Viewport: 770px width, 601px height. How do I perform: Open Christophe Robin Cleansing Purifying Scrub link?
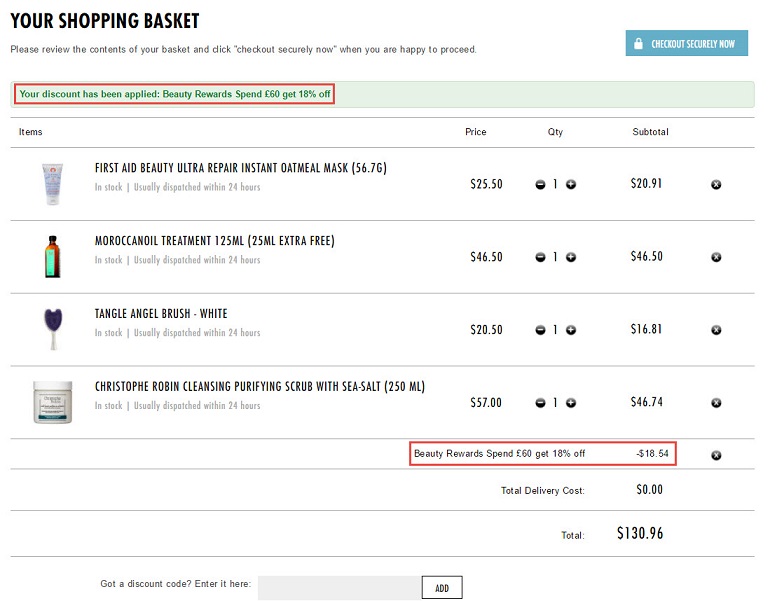tap(260, 386)
